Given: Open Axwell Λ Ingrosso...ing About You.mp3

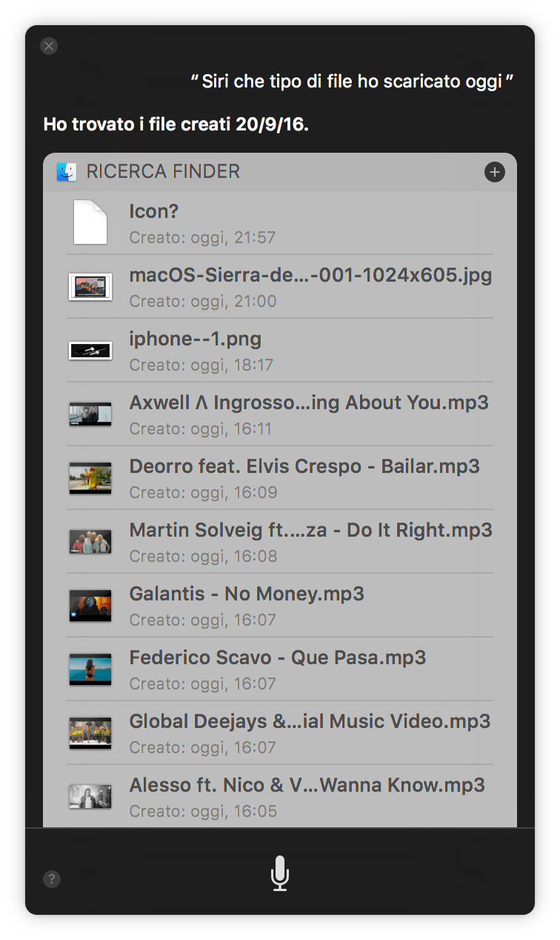Looking at the screenshot, I should click(309, 403).
